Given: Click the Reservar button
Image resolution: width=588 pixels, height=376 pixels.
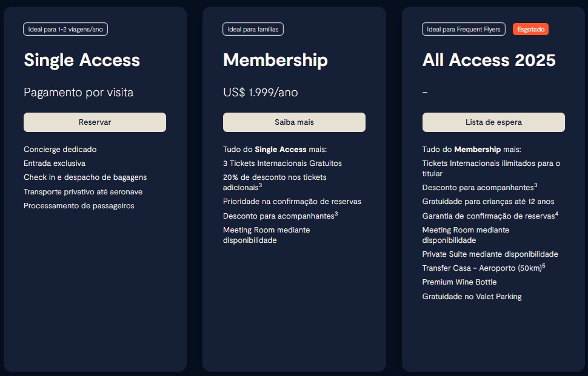Looking at the screenshot, I should pos(95,122).
